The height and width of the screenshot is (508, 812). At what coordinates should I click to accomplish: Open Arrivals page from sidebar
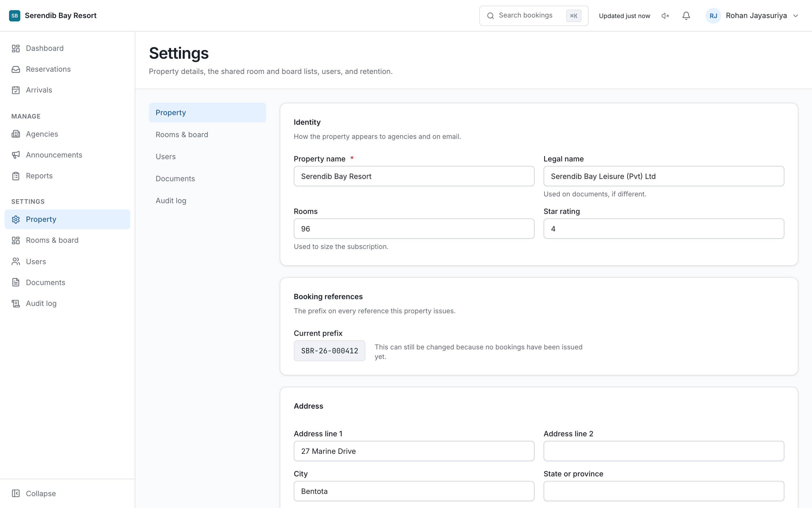click(x=67, y=90)
